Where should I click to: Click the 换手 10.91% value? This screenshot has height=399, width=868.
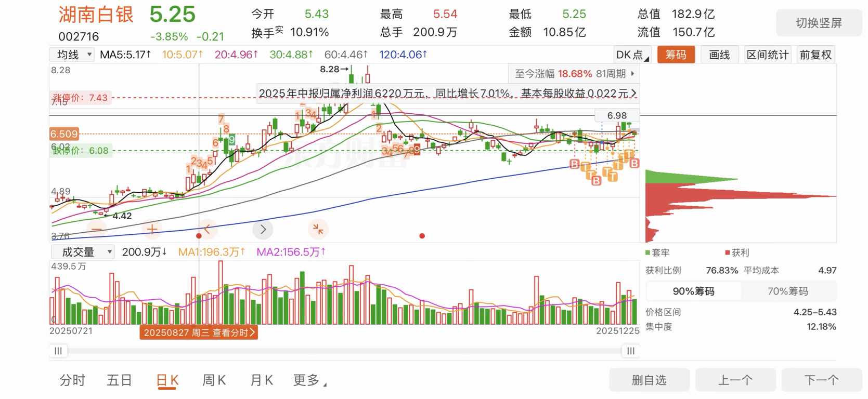pyautogui.click(x=309, y=32)
